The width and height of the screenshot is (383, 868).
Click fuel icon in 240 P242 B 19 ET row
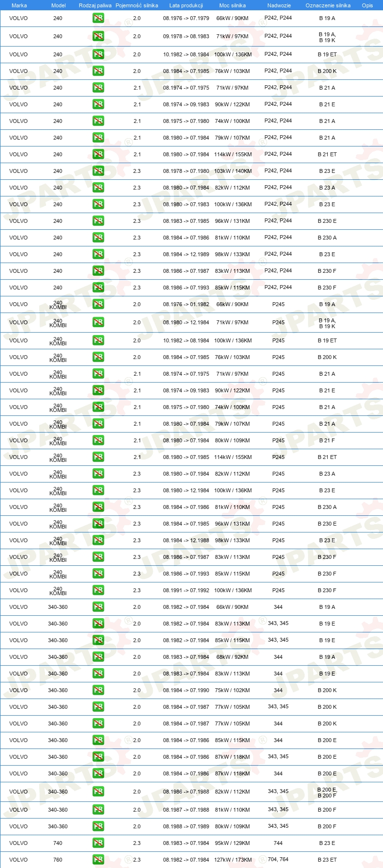click(98, 54)
